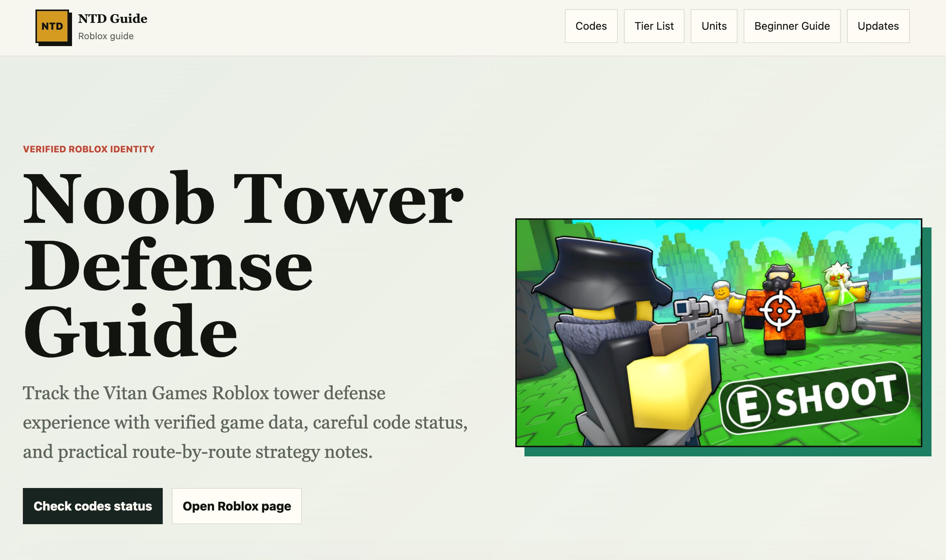Open the Codes nav item
The height and width of the screenshot is (560, 946).
coord(591,26)
